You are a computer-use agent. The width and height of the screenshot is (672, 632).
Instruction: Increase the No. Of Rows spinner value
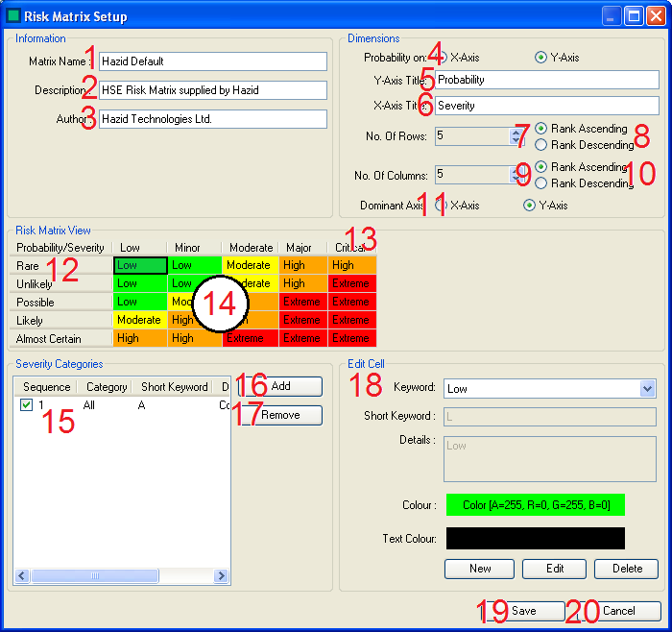(x=516, y=132)
